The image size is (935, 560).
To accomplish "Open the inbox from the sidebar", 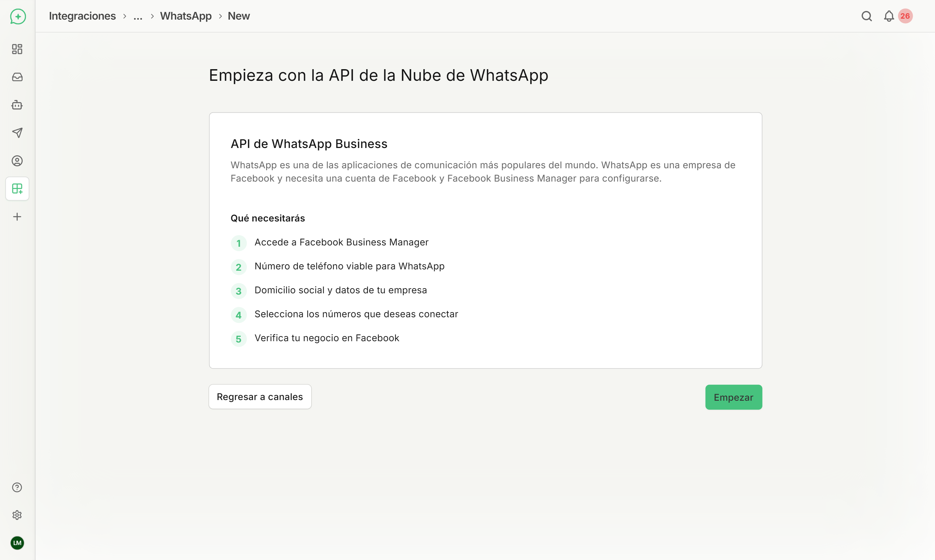I will (x=17, y=77).
